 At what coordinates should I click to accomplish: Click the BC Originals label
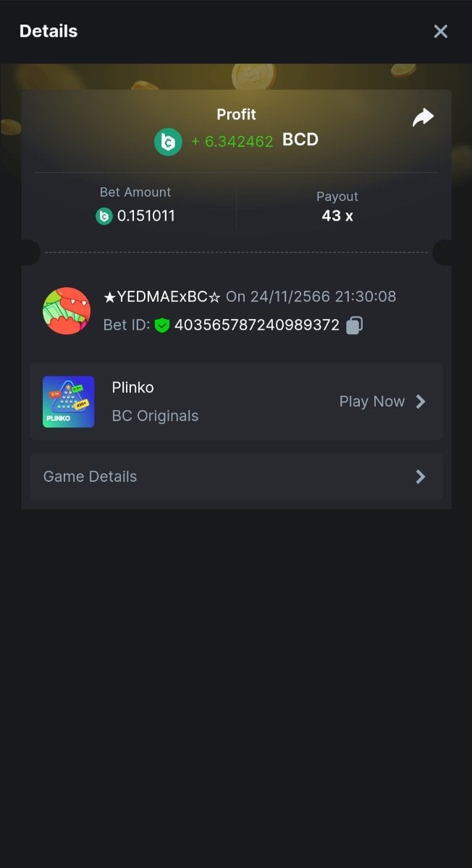point(155,416)
